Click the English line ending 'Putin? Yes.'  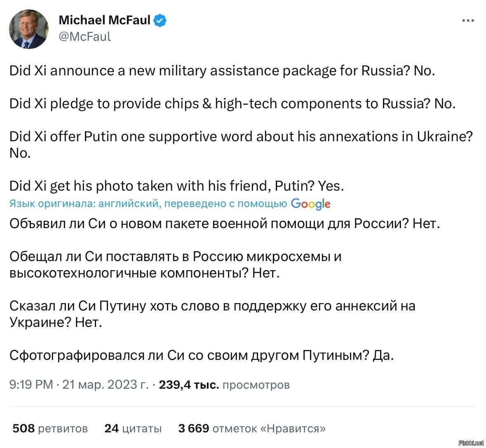point(177,186)
